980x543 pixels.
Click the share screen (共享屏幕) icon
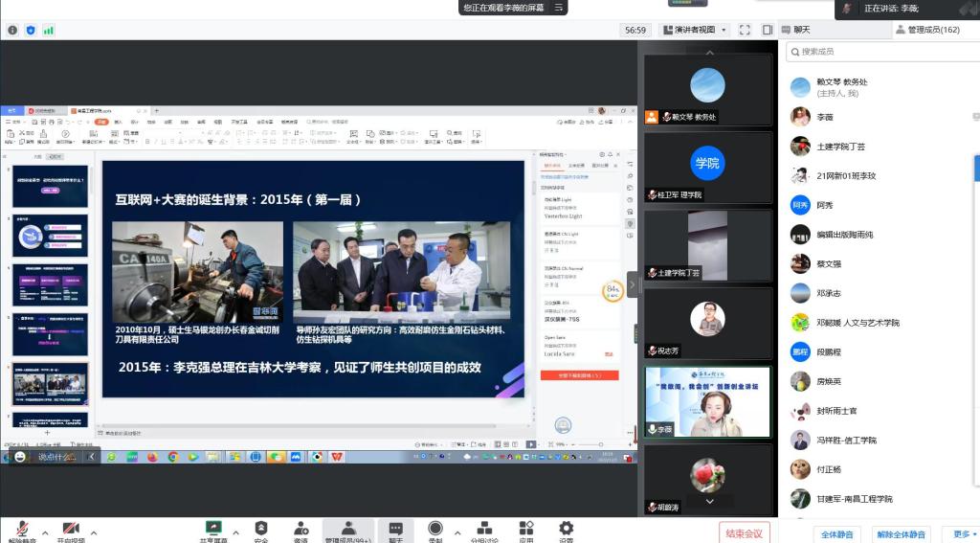point(213,529)
